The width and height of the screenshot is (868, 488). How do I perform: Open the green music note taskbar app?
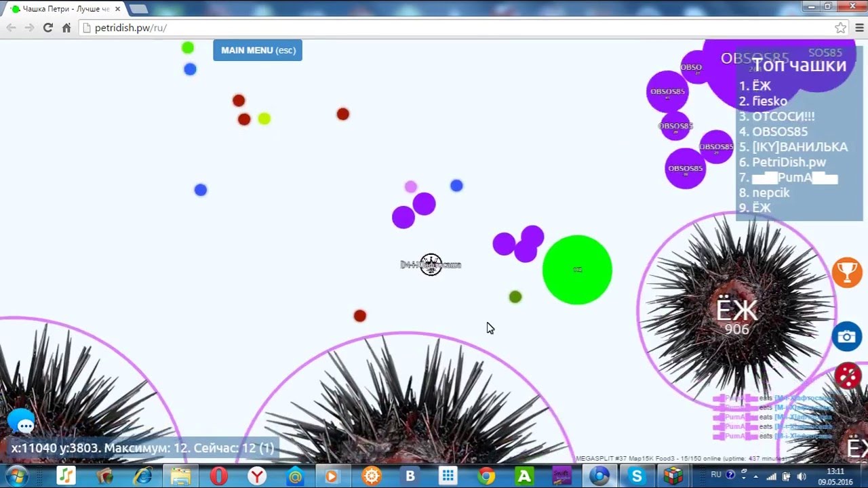(66, 476)
